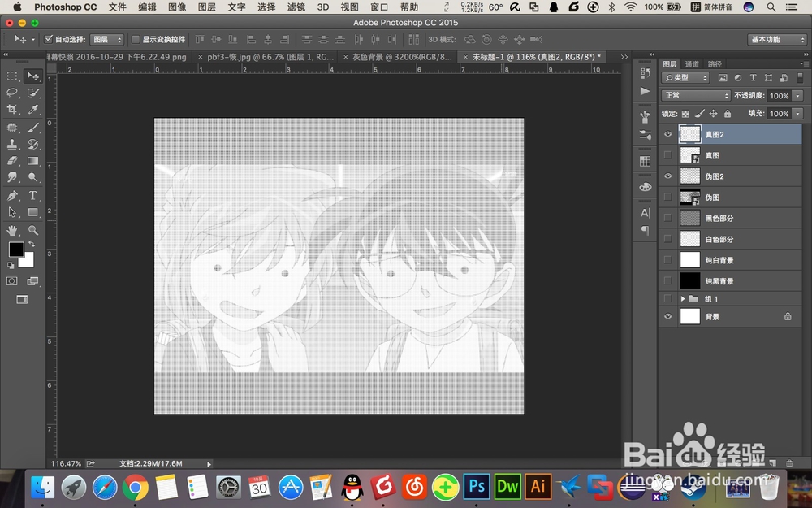The height and width of the screenshot is (508, 812).
Task: Open the blend mode 正常 dropdown
Action: 696,95
